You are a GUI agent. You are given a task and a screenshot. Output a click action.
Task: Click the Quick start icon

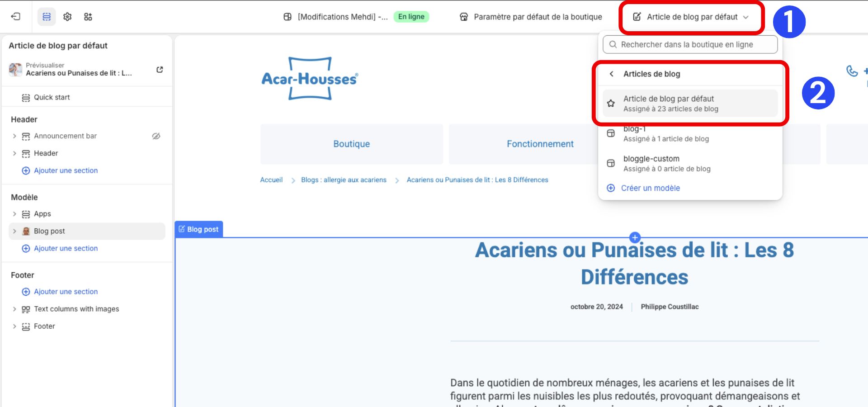(26, 97)
